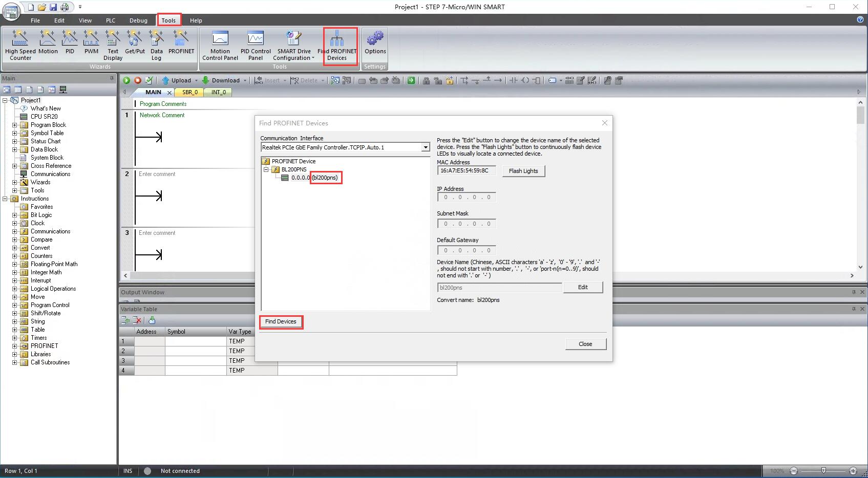Open the Text Display wizard
The width and height of the screenshot is (868, 478).
coord(113,45)
